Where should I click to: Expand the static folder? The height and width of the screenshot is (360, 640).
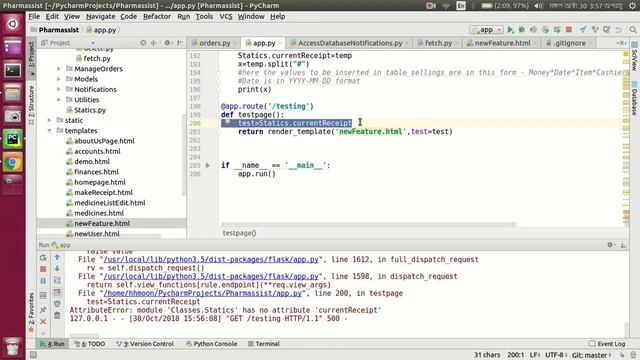pos(49,120)
